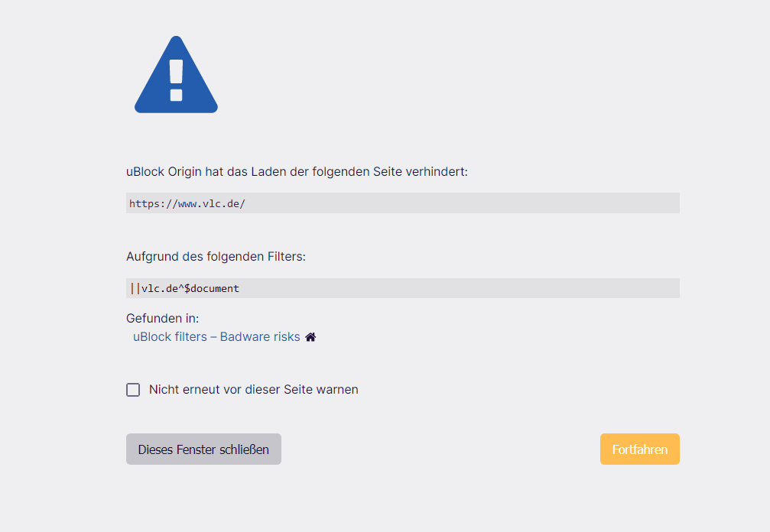This screenshot has height=532, width=770.
Task: Enable 'Nicht erneut vor dieser Seite warnen' checkbox
Action: (x=133, y=390)
